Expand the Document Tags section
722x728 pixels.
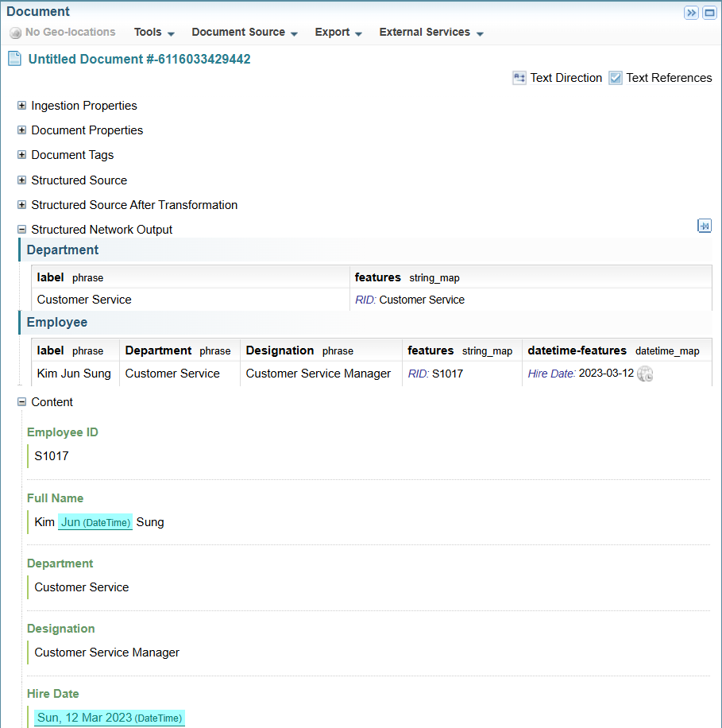pyautogui.click(x=21, y=155)
